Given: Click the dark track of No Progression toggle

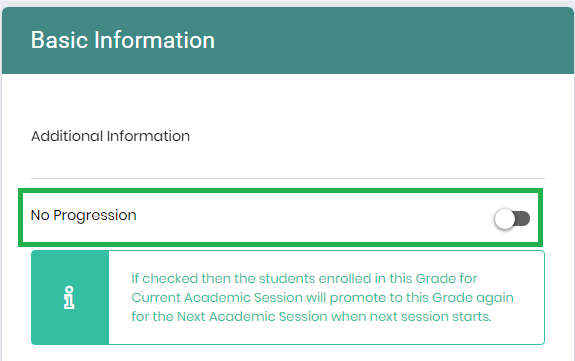Looking at the screenshot, I should [x=523, y=219].
